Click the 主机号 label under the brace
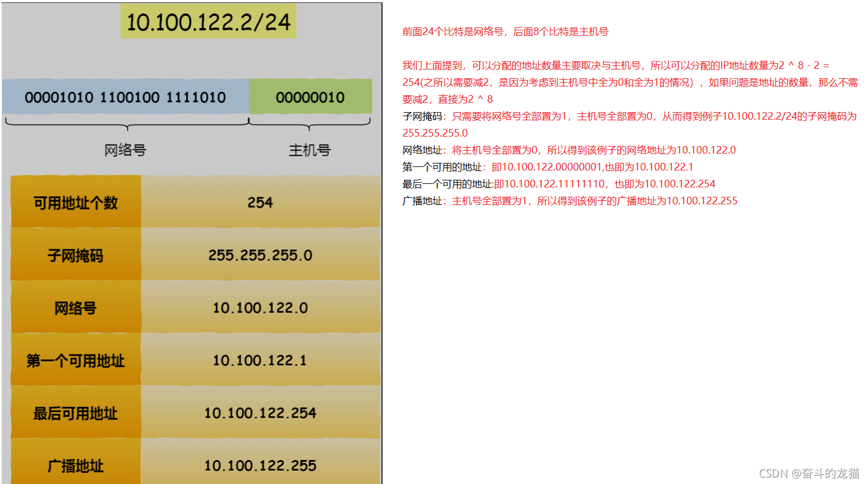The height and width of the screenshot is (484, 868). 310,150
